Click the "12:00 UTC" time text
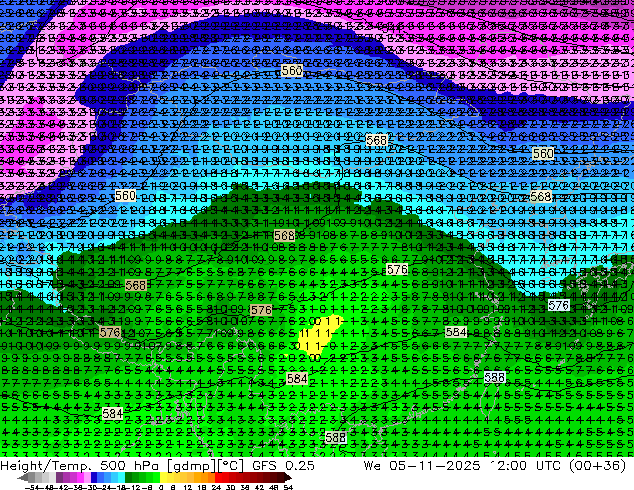This screenshot has height=490, width=634. click(x=526, y=465)
